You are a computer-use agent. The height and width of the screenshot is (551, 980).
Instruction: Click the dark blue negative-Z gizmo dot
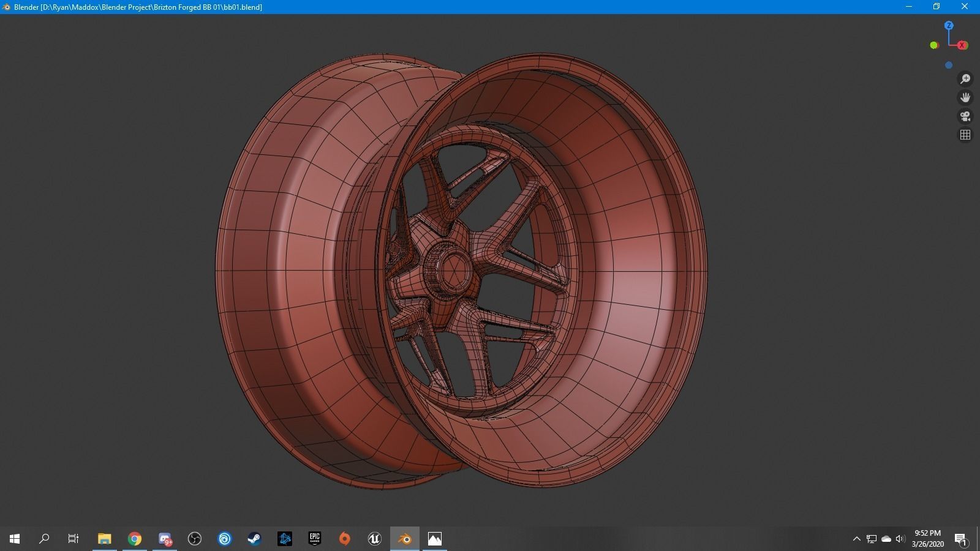tap(949, 65)
